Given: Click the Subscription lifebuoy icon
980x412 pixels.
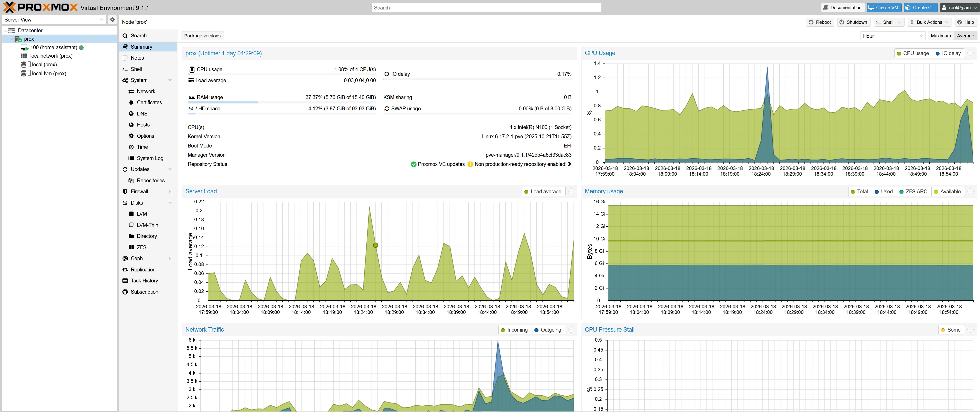Looking at the screenshot, I should coord(125,292).
